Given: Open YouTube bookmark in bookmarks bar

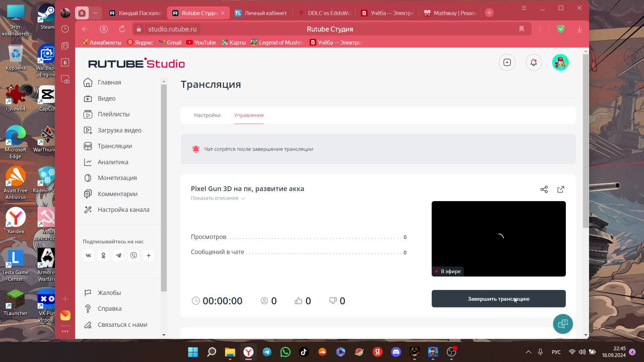Looking at the screenshot, I should 201,43.
